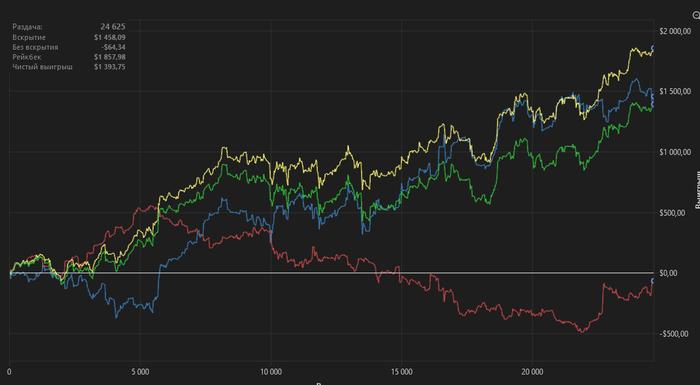Click the $1 857,98 rakeback value
This screenshot has height=385, width=700.
point(110,57)
